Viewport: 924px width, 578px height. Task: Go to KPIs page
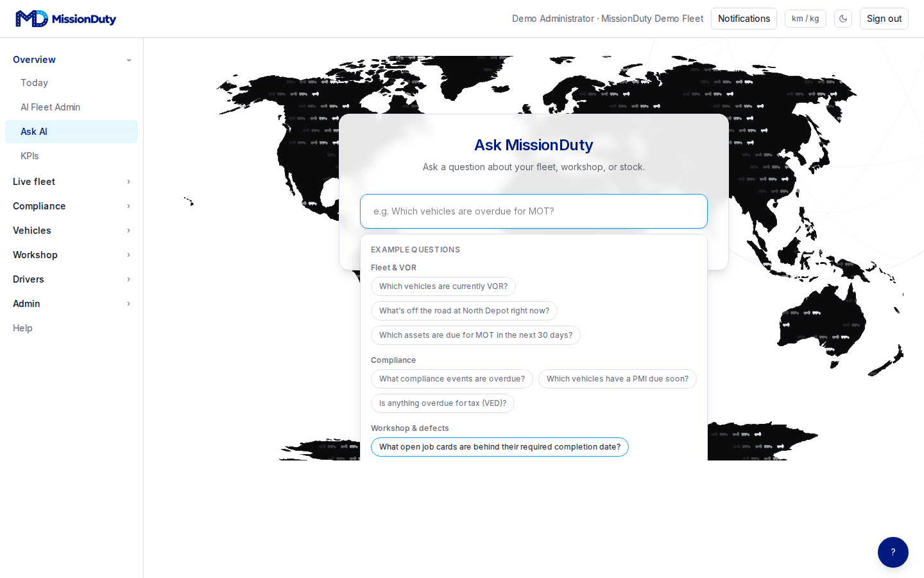[71, 156]
